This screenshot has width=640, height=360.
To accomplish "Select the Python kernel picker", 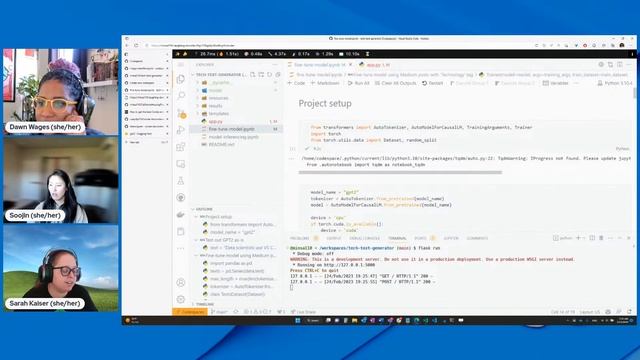I will click(x=615, y=83).
